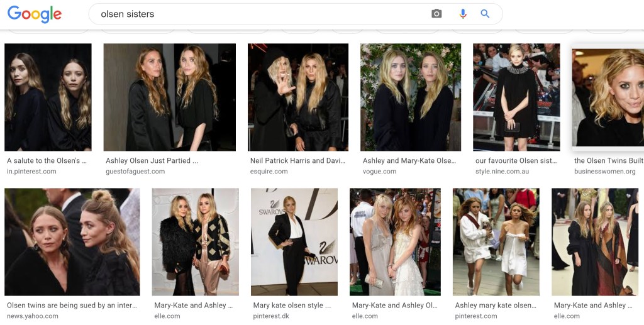Select the esquire.com image thumbnail

click(x=297, y=97)
